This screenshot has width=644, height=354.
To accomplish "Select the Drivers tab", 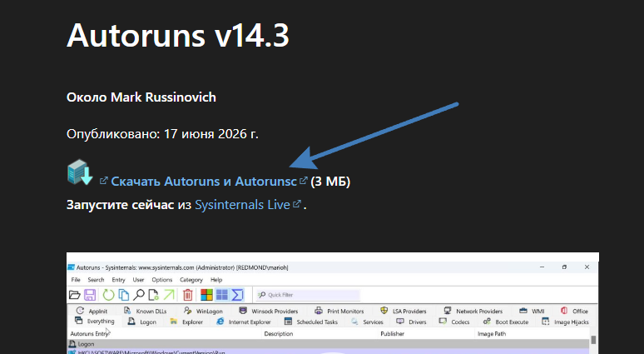I will [x=411, y=322].
